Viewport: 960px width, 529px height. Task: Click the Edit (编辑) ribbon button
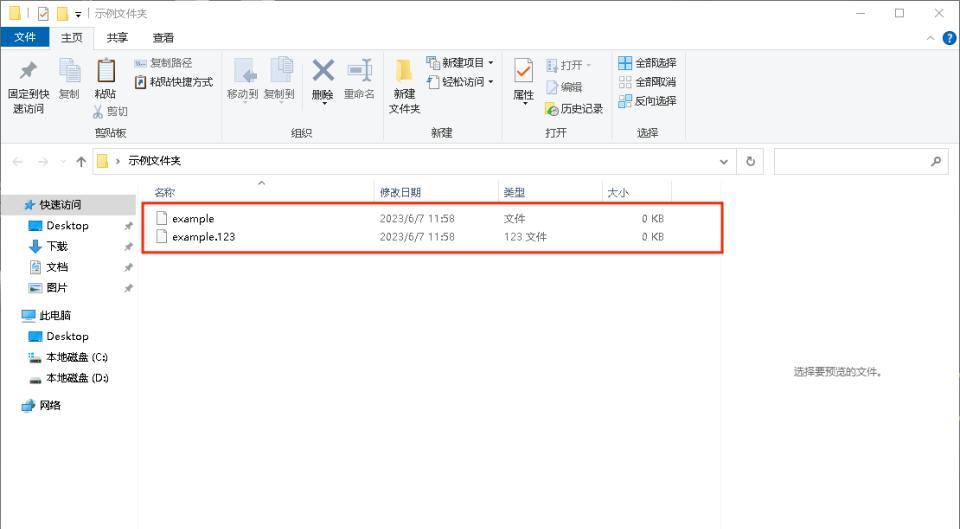564,87
